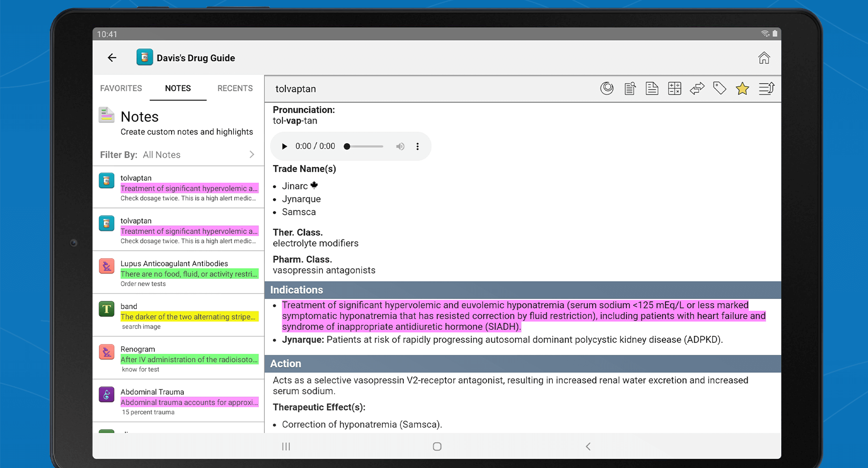Click the tag label icon

coord(719,89)
